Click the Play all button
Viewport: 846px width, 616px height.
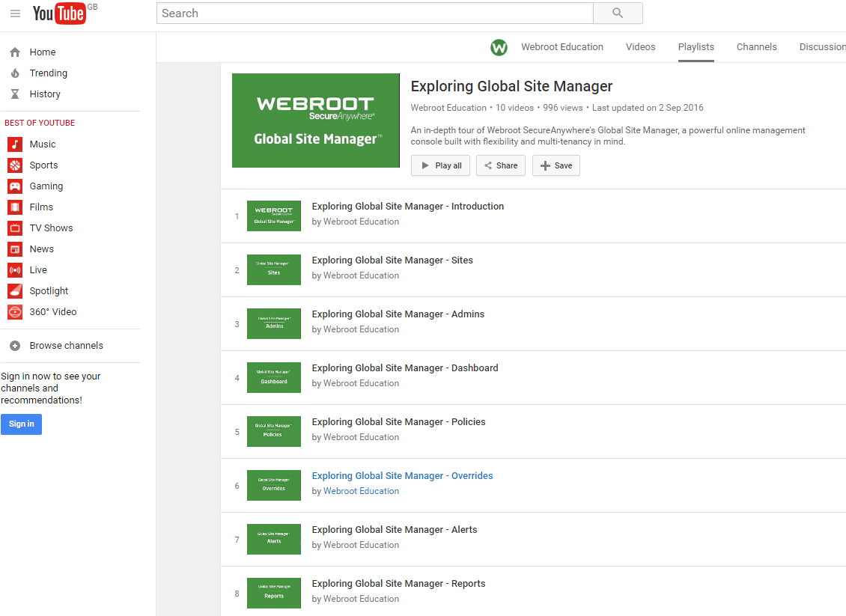coord(440,165)
